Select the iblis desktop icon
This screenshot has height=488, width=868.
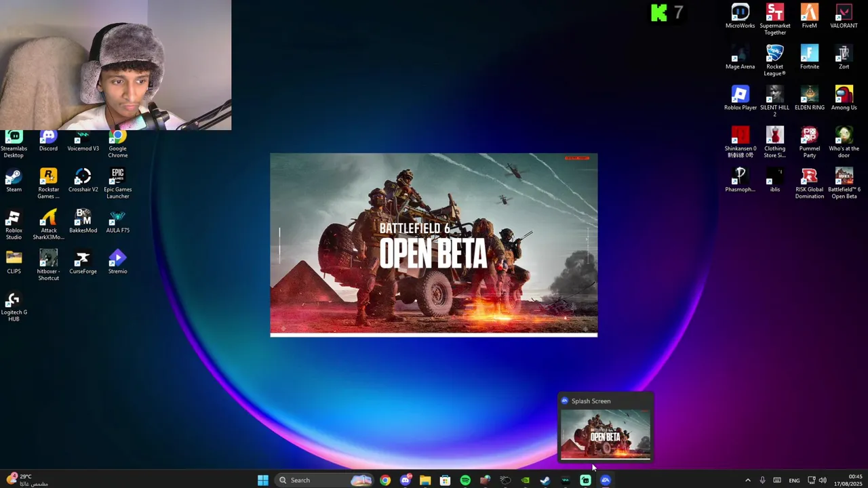pyautogui.click(x=774, y=180)
